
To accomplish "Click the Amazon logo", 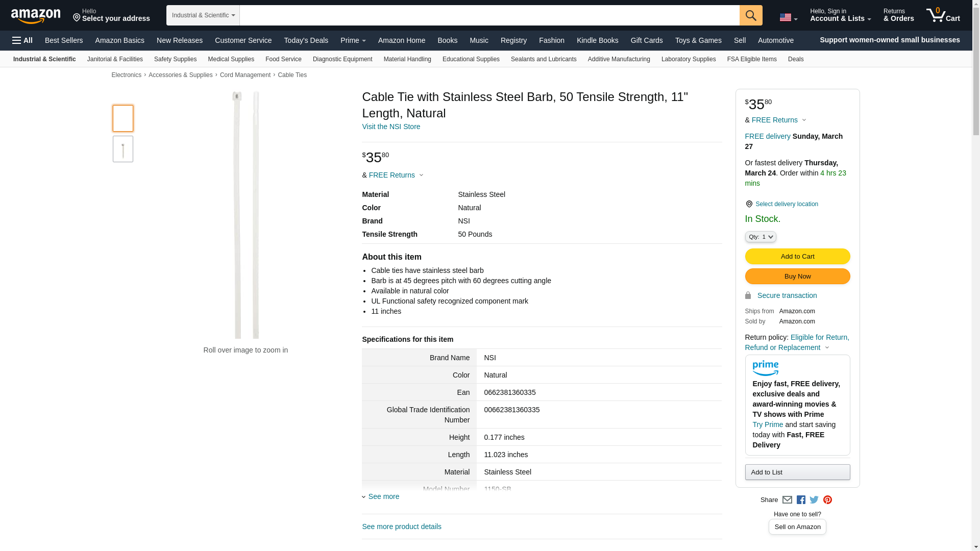I will [x=36, y=16].
